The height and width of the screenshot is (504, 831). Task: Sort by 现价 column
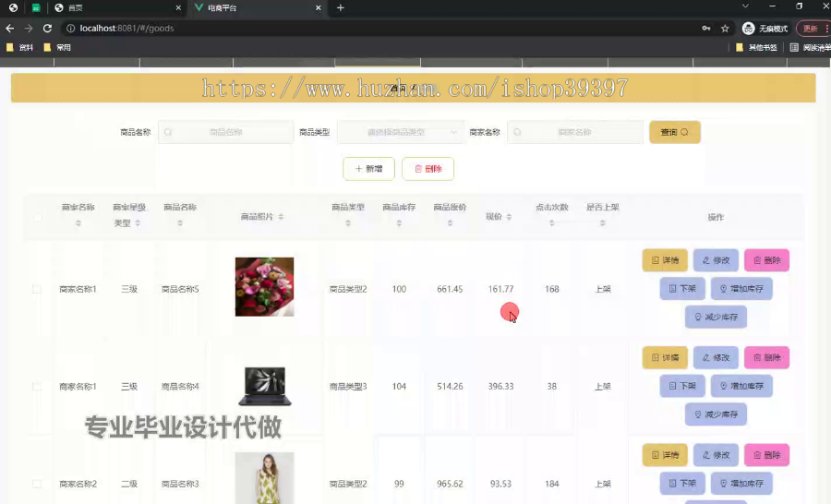pos(509,216)
